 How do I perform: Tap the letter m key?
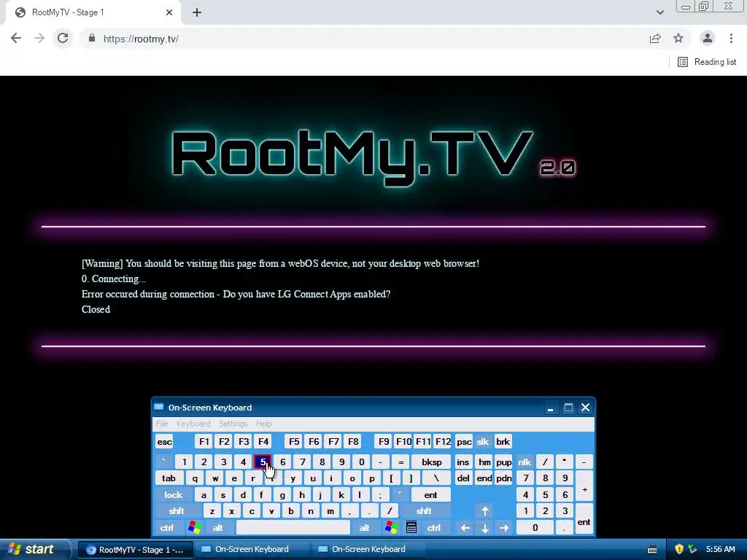(330, 511)
